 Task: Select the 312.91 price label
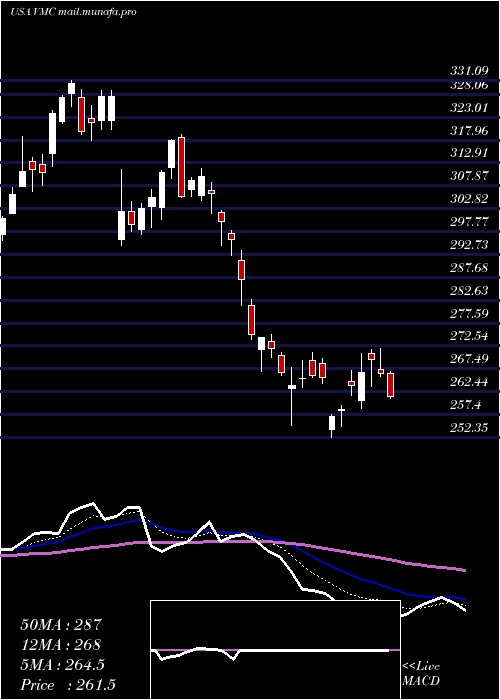click(468, 153)
